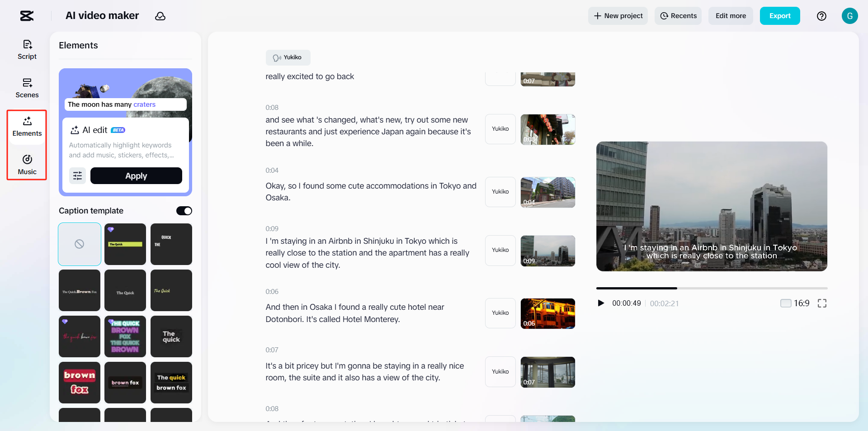Choose 'The Quick Brown Fox' caption template

pyautogui.click(x=80, y=290)
